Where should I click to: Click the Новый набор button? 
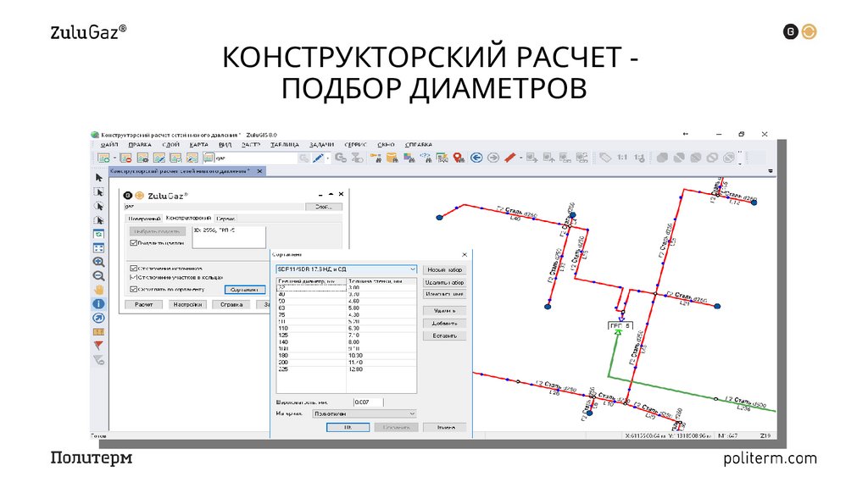point(445,269)
